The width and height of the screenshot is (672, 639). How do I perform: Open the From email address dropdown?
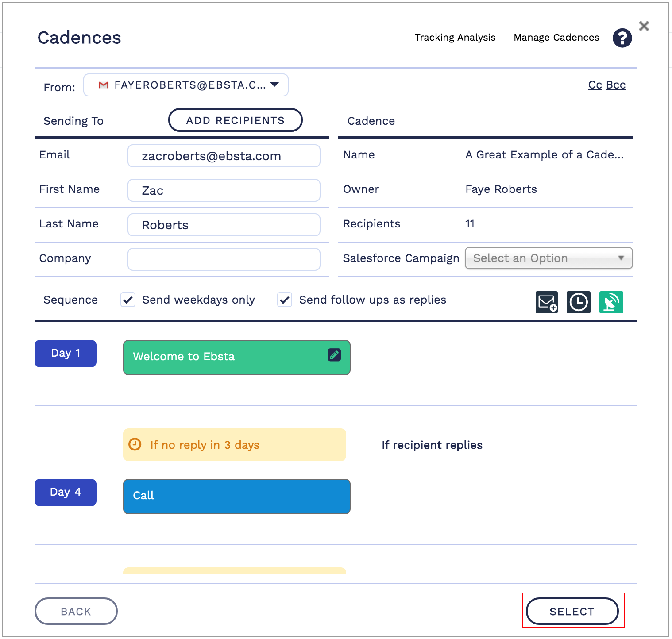click(x=274, y=85)
